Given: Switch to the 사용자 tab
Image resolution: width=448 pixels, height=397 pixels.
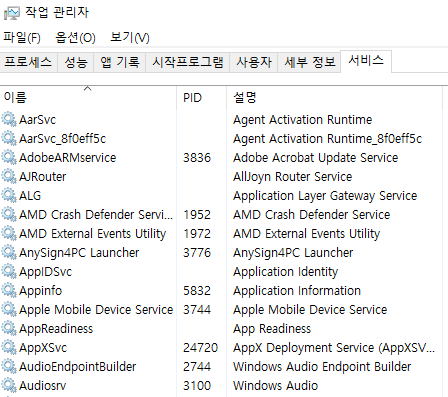Looking at the screenshot, I should click(x=254, y=62).
